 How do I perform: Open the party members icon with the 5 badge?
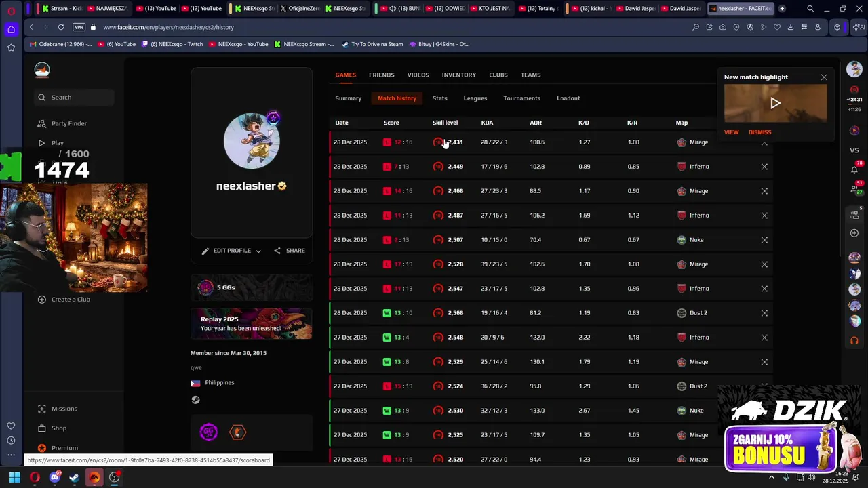(x=854, y=214)
